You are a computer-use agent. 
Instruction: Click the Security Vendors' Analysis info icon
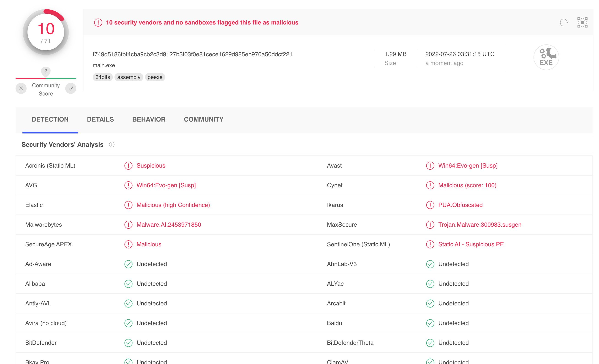(112, 145)
